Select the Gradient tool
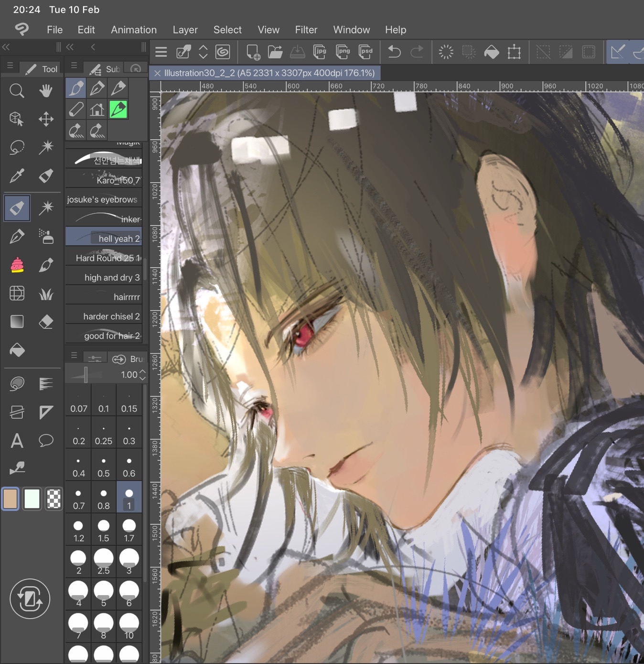This screenshot has height=664, width=644. click(17, 322)
